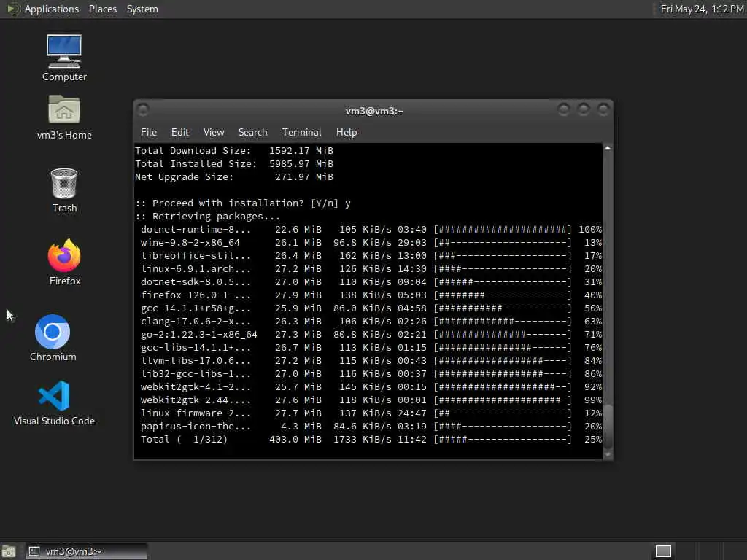Screen dimensions: 747x560
Task: Click the terminal scrollbar down arrow
Action: (608, 454)
